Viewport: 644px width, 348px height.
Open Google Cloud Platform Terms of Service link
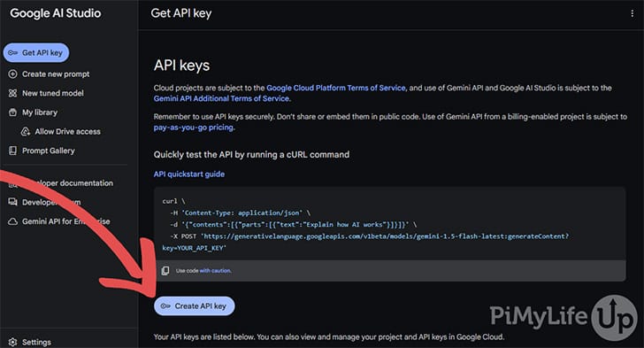[336, 88]
